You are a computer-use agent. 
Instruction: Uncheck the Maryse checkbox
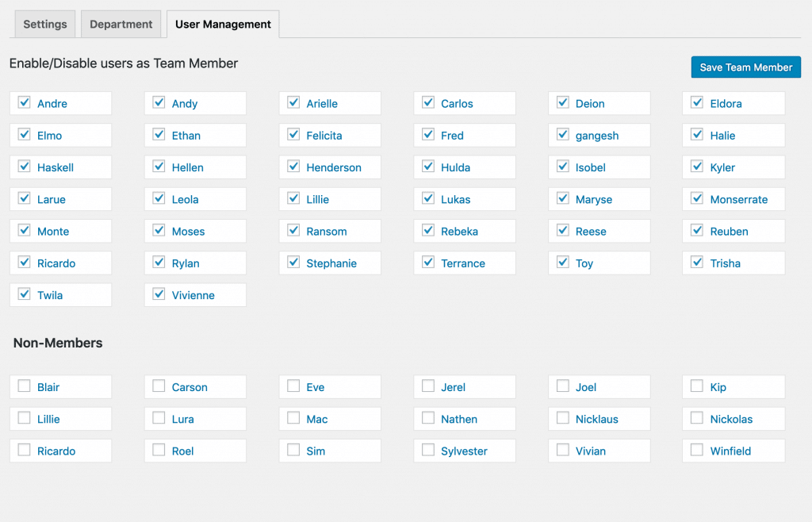tap(562, 198)
